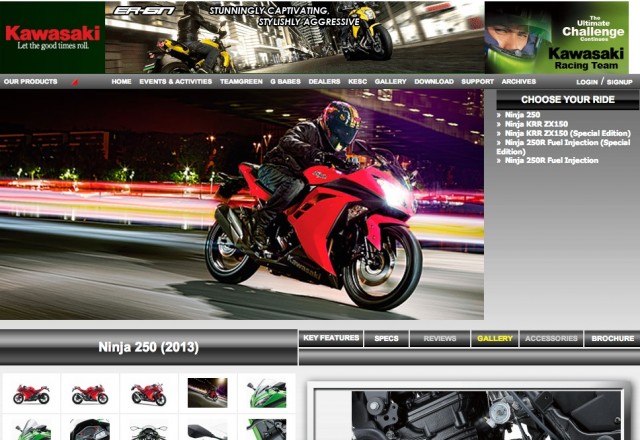Click the Login link

click(x=587, y=82)
